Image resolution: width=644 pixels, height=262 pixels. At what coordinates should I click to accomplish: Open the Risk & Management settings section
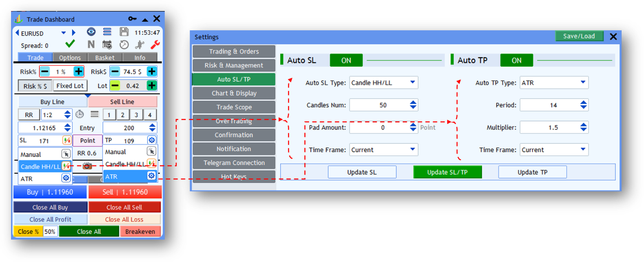click(x=234, y=65)
